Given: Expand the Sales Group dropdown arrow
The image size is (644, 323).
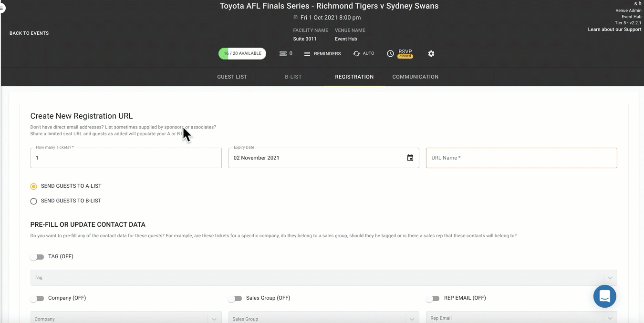Looking at the screenshot, I should point(412,319).
